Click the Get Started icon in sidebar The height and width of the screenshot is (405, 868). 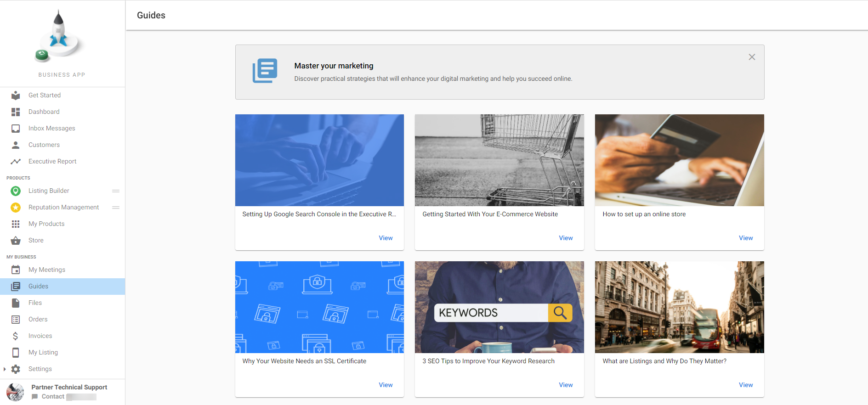(16, 95)
